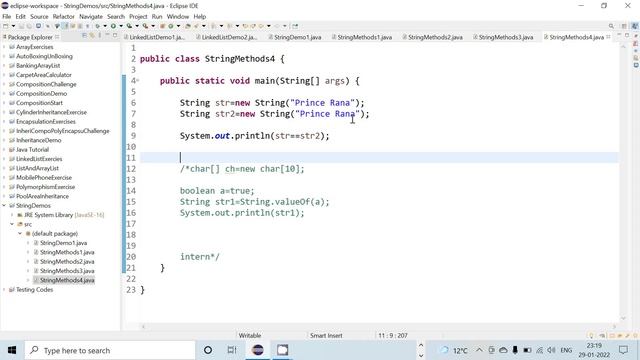This screenshot has width=640, height=360.
Task: Expand the JRE System Library node
Action: [12, 215]
